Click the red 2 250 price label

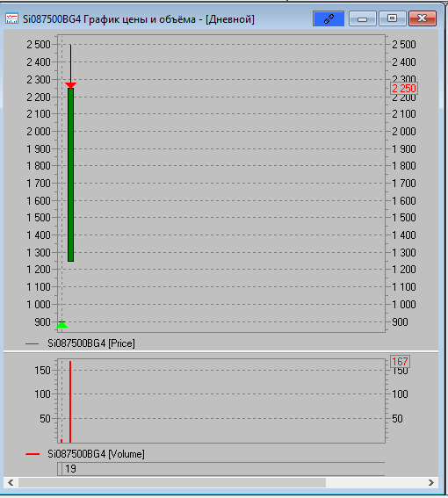tap(404, 89)
